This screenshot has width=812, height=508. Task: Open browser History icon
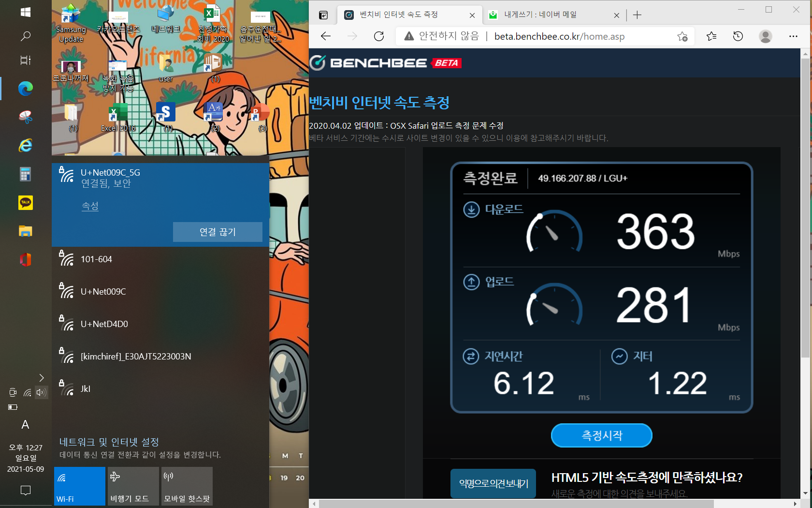point(738,36)
